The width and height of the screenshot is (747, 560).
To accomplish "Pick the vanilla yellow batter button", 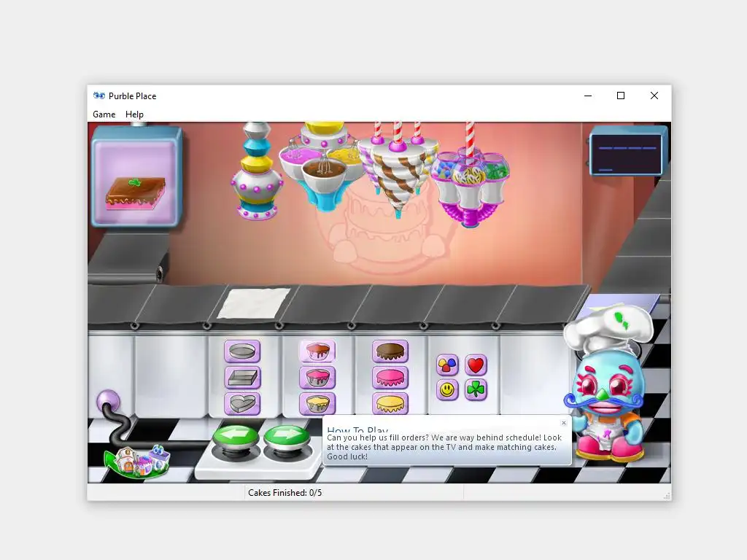I will coord(317,404).
